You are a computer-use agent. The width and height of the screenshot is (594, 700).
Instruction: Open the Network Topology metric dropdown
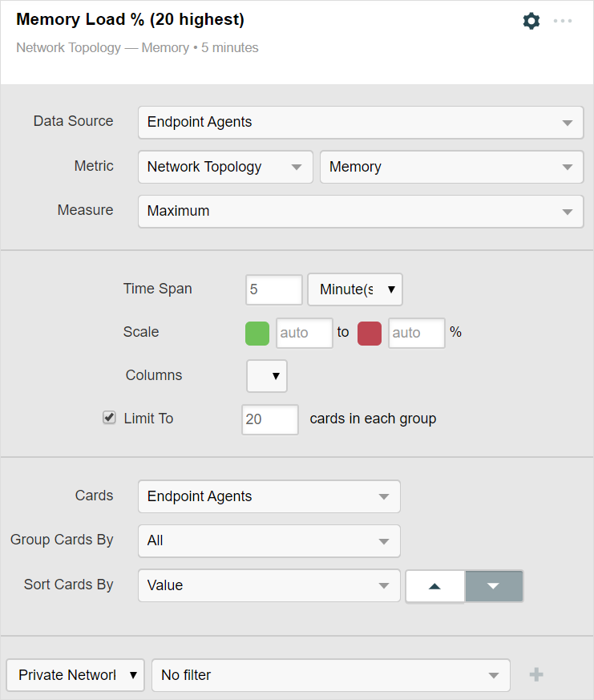tap(224, 167)
